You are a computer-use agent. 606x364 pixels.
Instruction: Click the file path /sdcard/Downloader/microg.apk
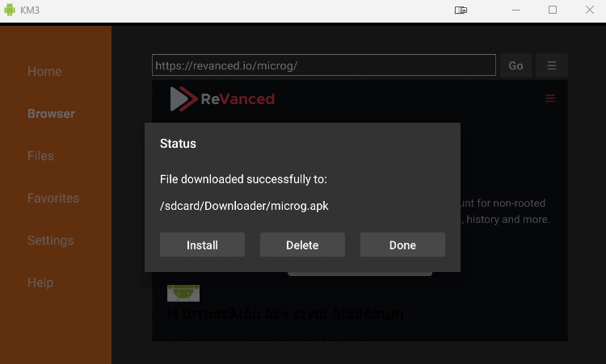244,206
